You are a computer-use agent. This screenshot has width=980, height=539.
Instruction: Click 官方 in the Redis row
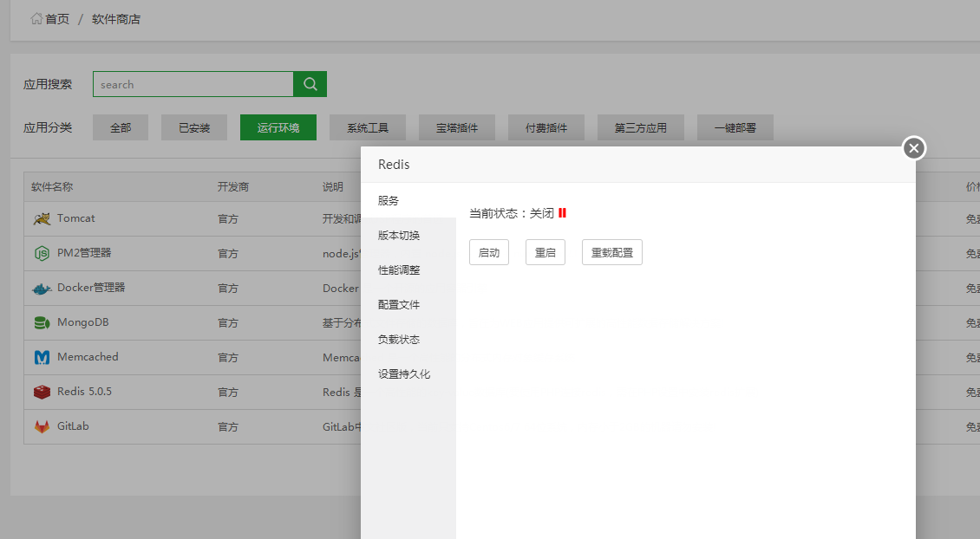pyautogui.click(x=228, y=393)
